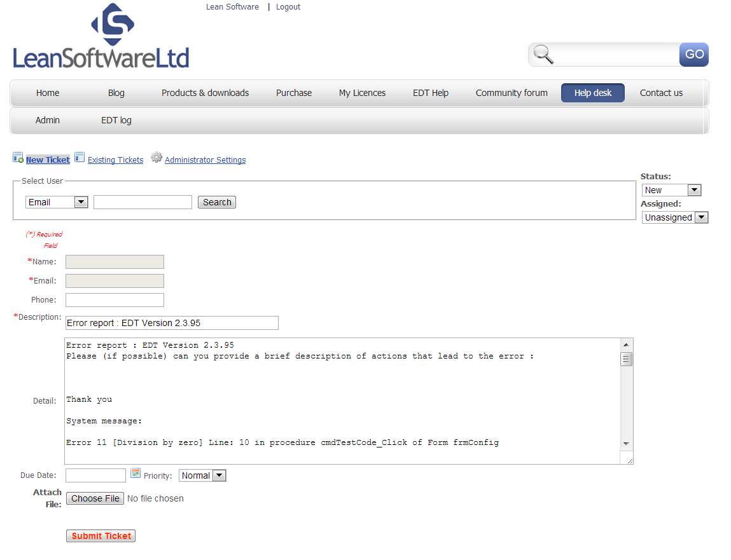
Task: Click the Due Date input field
Action: pos(95,475)
